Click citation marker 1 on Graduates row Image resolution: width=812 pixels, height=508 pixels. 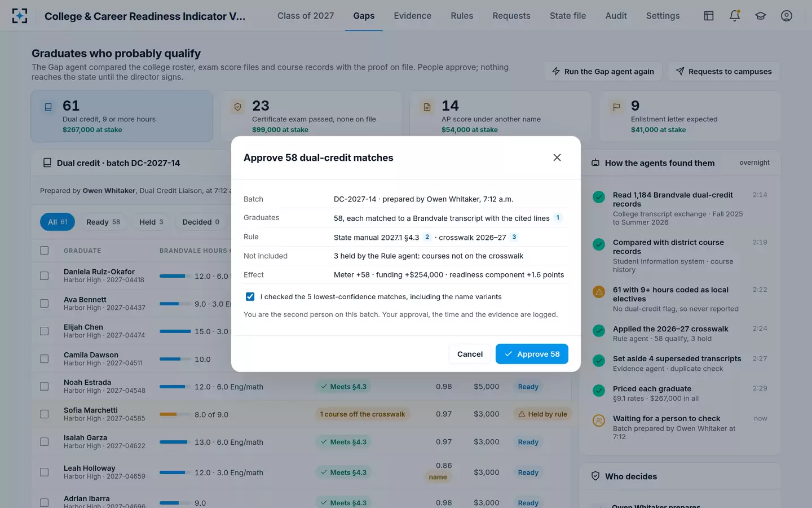pos(558,218)
